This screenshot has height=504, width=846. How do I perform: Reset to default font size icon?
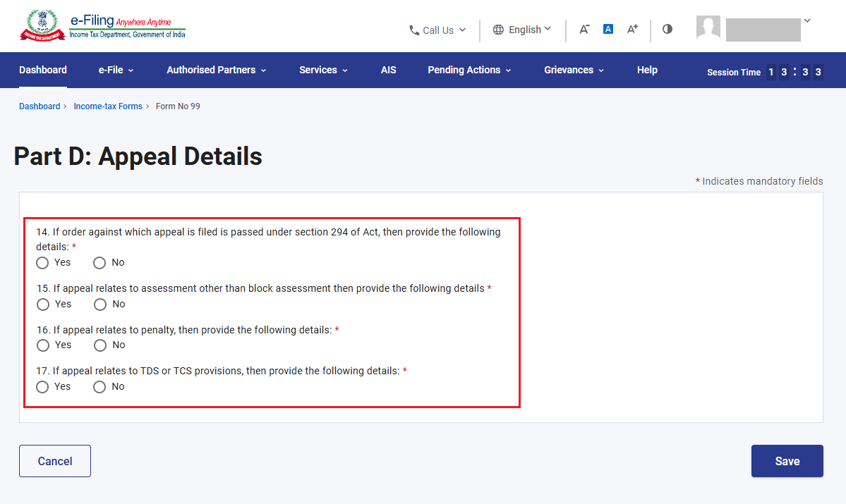608,29
